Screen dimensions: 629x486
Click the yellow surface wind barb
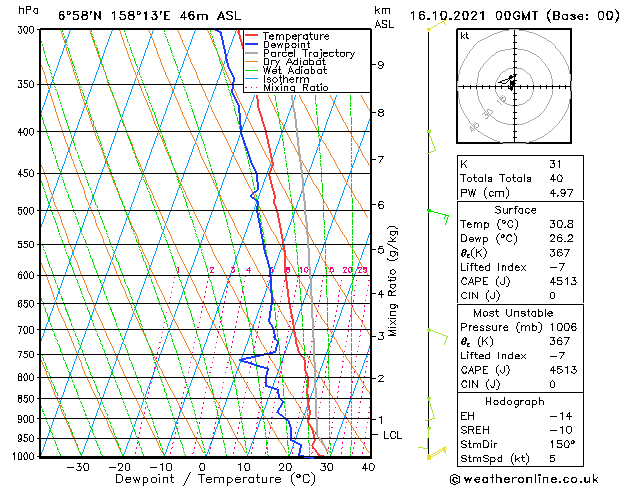point(436,453)
